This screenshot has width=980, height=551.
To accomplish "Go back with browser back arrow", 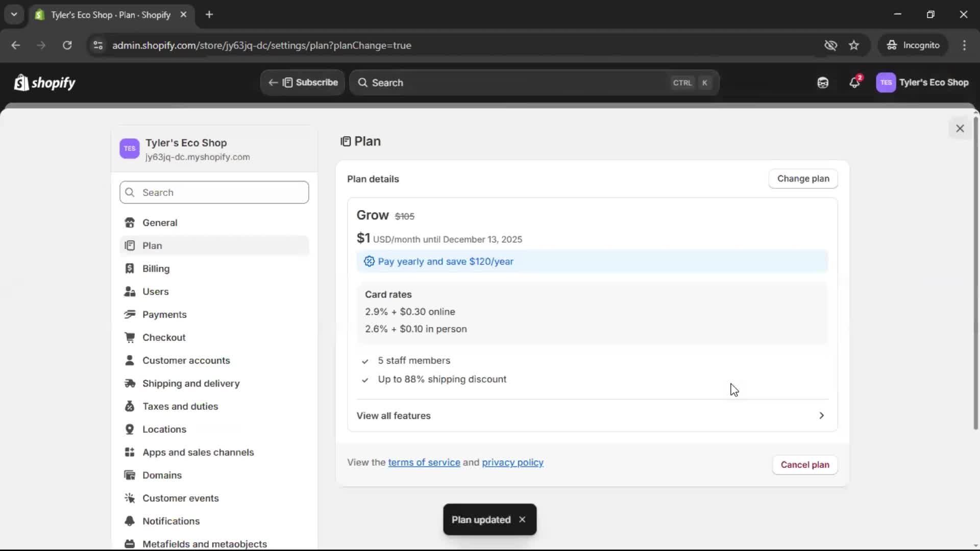I will (16, 45).
